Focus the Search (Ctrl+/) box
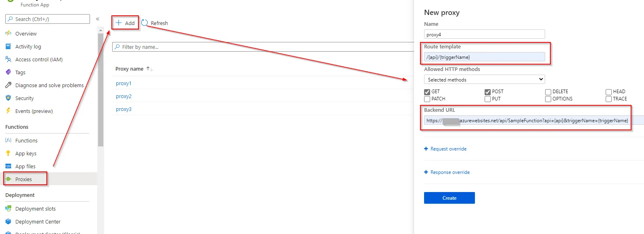Image resolution: width=644 pixels, height=234 pixels. coord(48,19)
